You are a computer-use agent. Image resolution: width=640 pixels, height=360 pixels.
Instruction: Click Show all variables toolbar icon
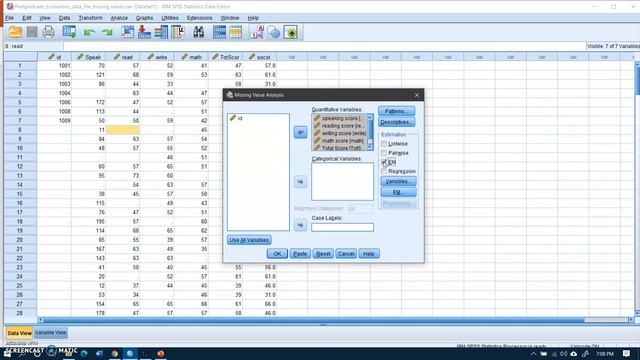click(291, 32)
